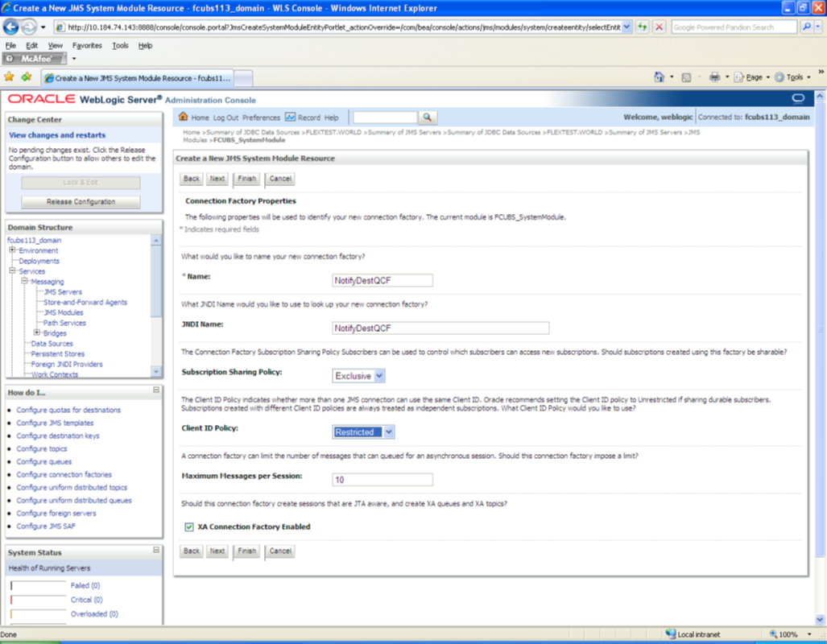Image resolution: width=827 pixels, height=644 pixels.
Task: Open the File menu
Action: click(x=10, y=45)
